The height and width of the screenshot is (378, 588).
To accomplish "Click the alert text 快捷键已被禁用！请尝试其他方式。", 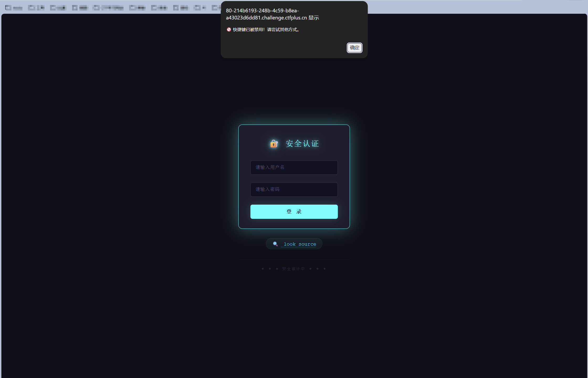I will (x=267, y=30).
